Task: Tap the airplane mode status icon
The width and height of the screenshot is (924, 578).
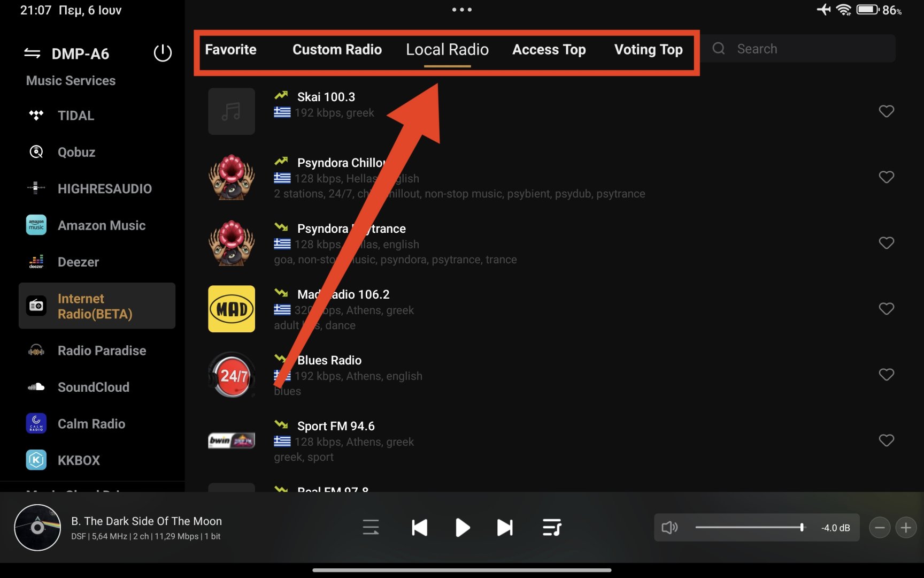Action: click(823, 10)
